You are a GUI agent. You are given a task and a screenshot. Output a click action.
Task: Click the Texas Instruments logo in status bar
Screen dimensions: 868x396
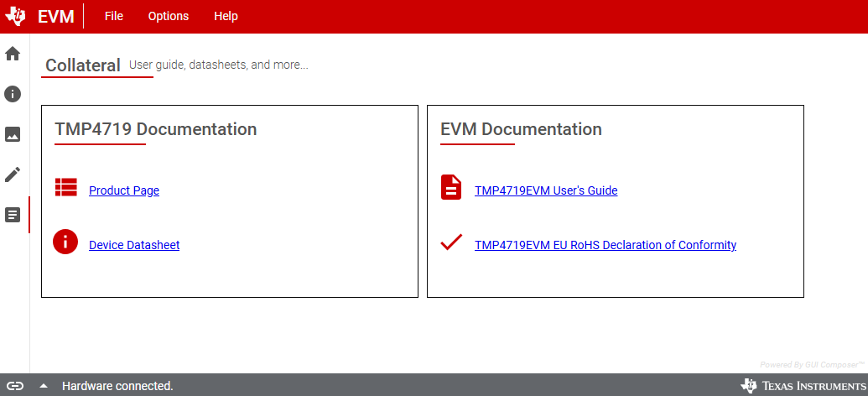[x=801, y=386]
